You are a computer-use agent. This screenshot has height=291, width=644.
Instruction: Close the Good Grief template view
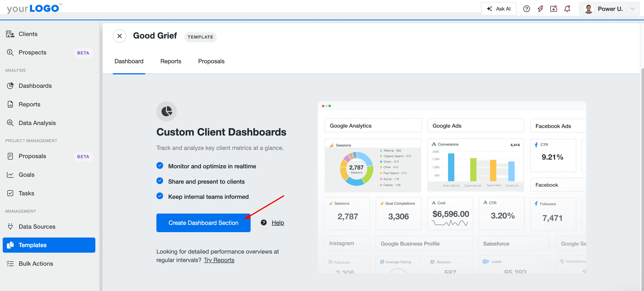[119, 36]
